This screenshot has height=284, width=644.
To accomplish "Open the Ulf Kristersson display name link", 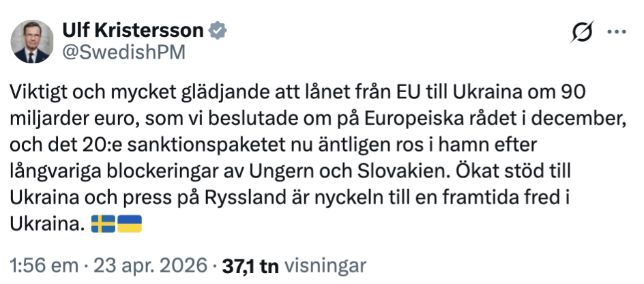I will click(133, 31).
